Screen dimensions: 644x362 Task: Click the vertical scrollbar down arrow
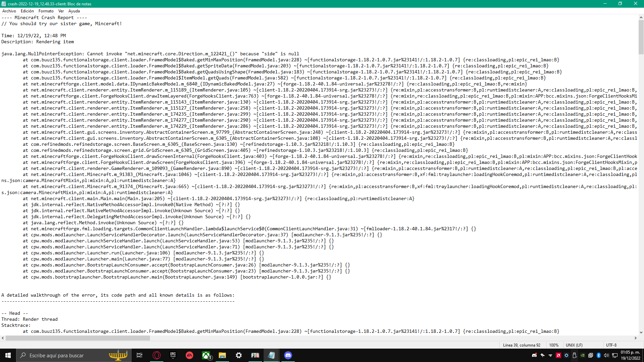(x=641, y=333)
